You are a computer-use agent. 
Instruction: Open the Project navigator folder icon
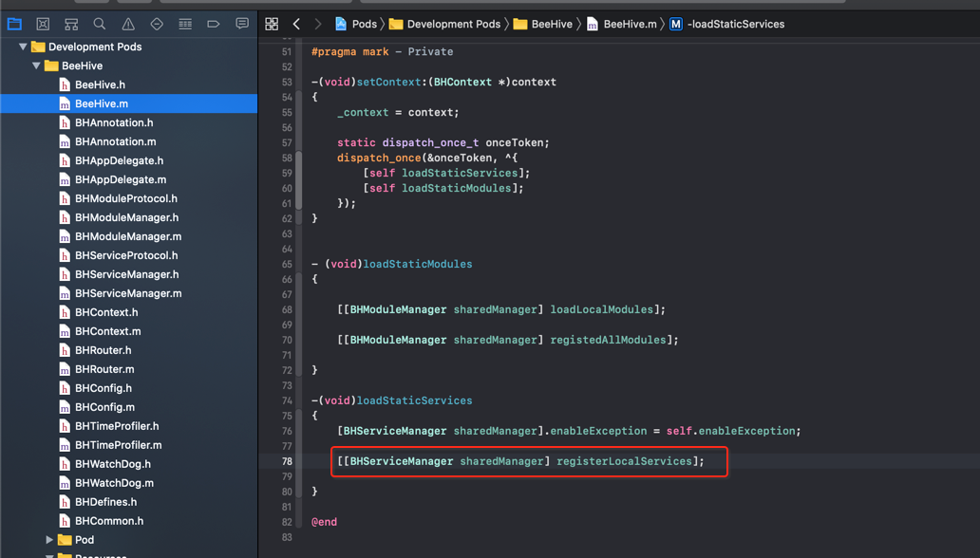[14, 25]
